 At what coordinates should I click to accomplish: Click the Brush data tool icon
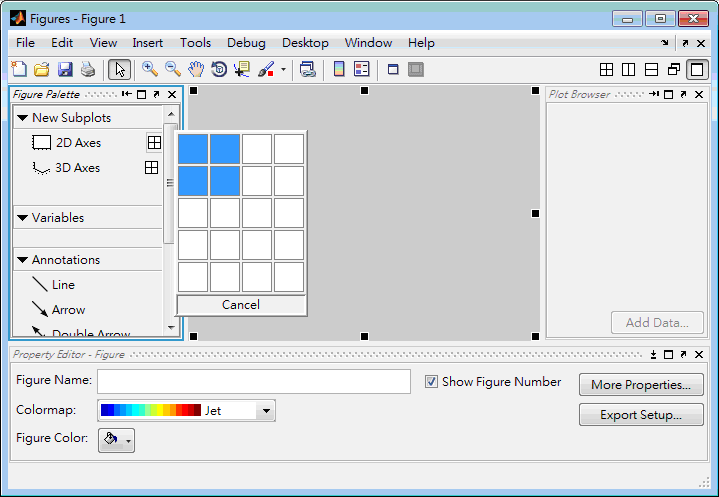266,69
